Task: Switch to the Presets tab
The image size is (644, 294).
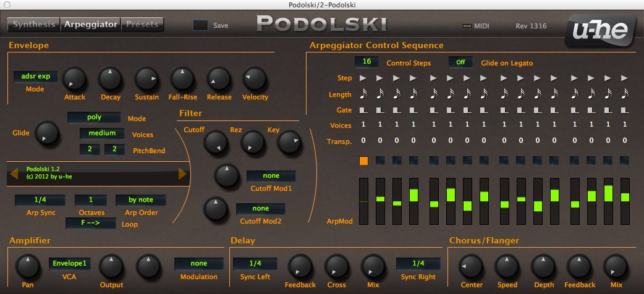Action: point(143,25)
